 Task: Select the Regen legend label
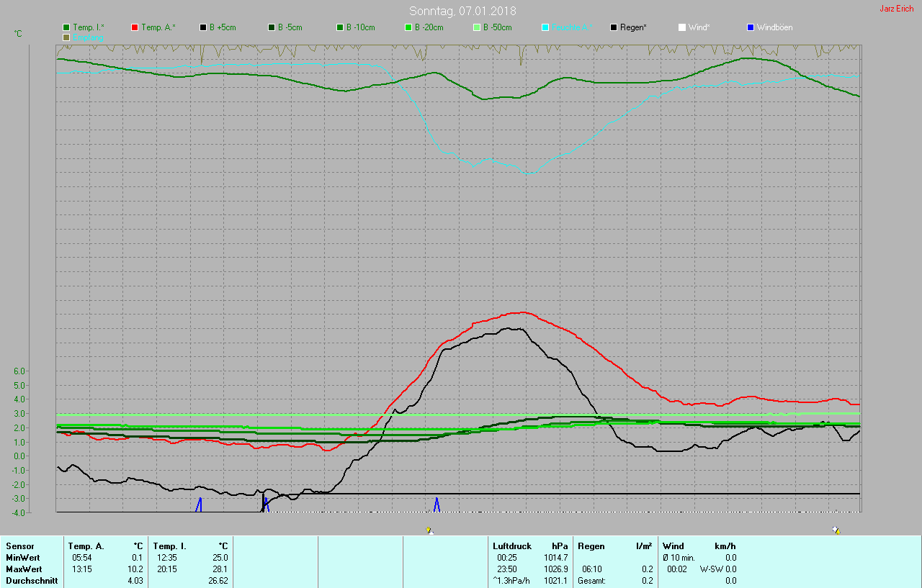pyautogui.click(x=633, y=27)
